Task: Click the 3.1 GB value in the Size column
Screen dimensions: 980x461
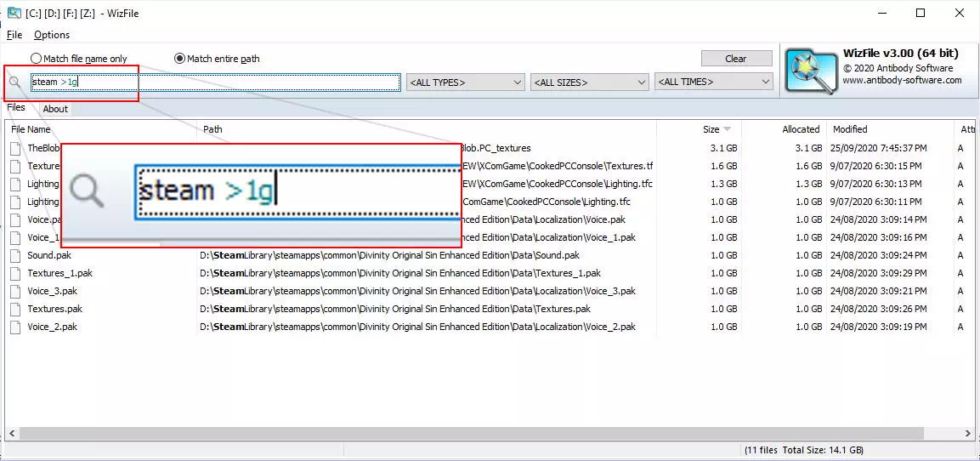Action: click(724, 148)
